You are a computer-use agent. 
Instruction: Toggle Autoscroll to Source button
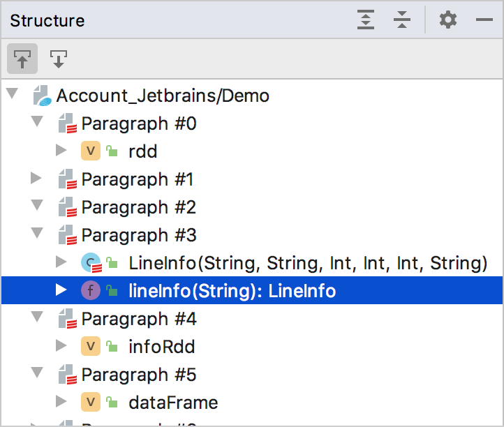click(x=22, y=60)
